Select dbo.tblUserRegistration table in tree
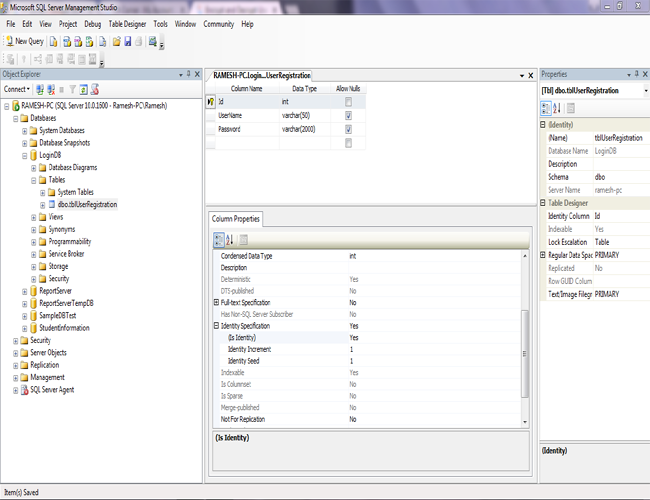The width and height of the screenshot is (650, 500). pos(87,204)
